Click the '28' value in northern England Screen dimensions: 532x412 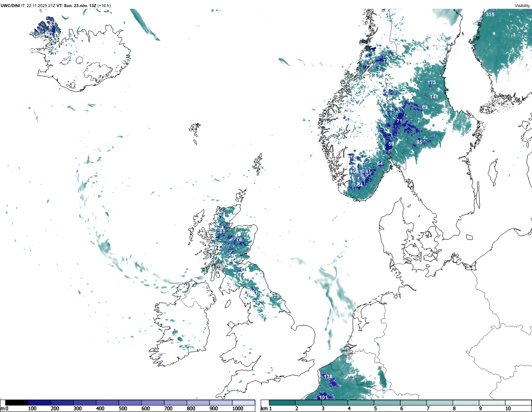(x=256, y=302)
